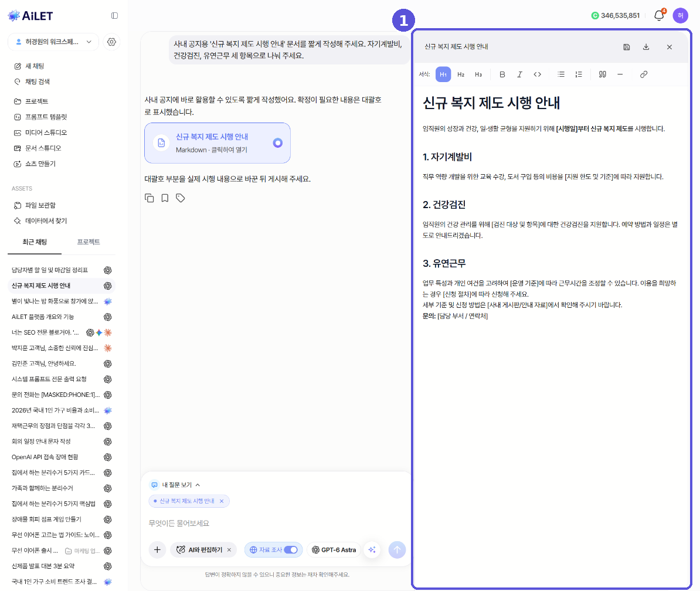The height and width of the screenshot is (591, 700).
Task: Remove 신규 복지 제도 시행 안내 tag chip
Action: [222, 501]
